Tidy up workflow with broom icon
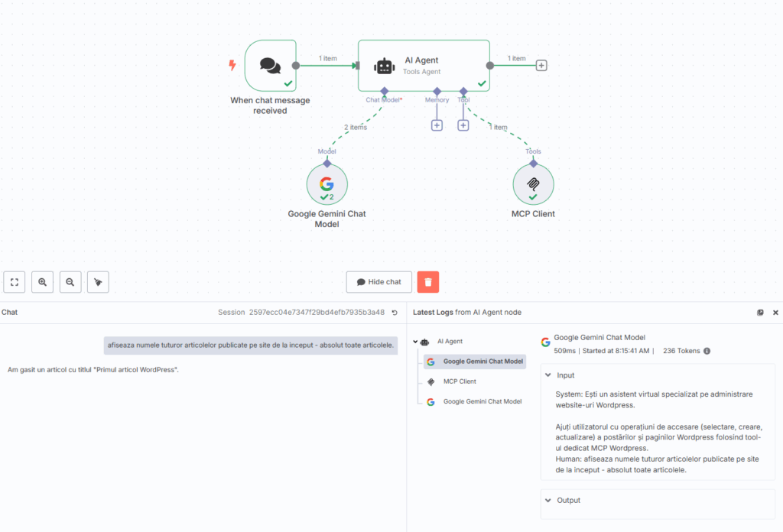This screenshot has width=783, height=532. click(98, 282)
